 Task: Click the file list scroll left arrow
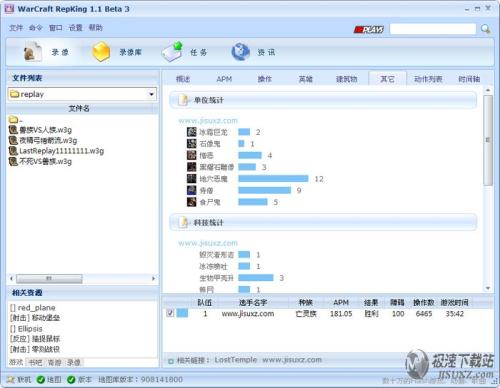[12, 278]
